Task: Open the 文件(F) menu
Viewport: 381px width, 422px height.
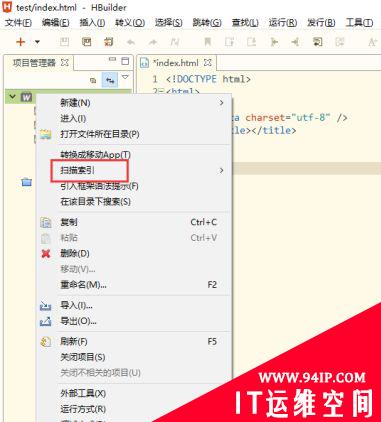Action: [x=18, y=23]
